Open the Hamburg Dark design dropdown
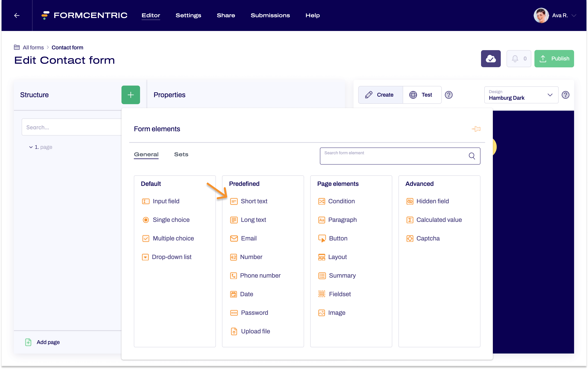 521,95
